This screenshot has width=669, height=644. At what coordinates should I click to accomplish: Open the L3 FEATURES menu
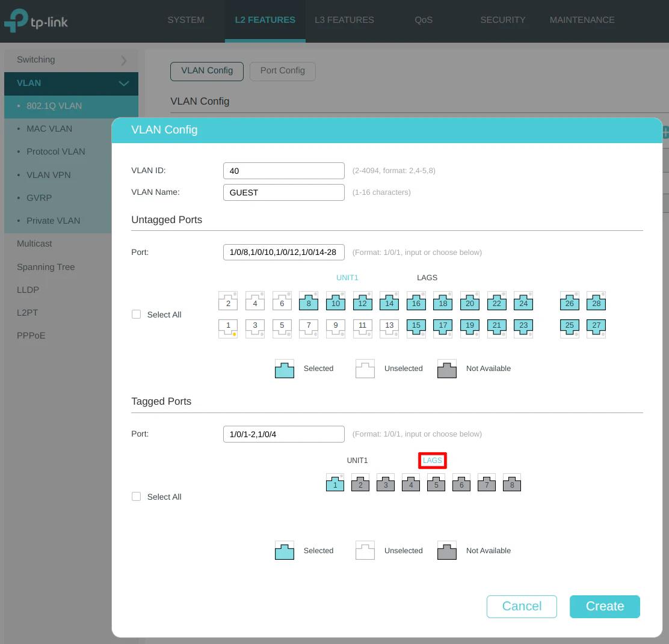point(344,20)
